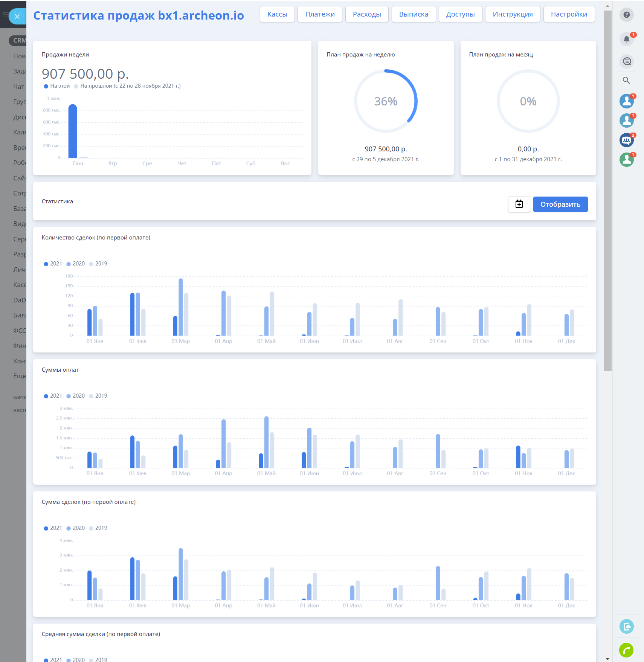Switch to the Платежи section
Screen dimensions: 644x662
pos(320,14)
